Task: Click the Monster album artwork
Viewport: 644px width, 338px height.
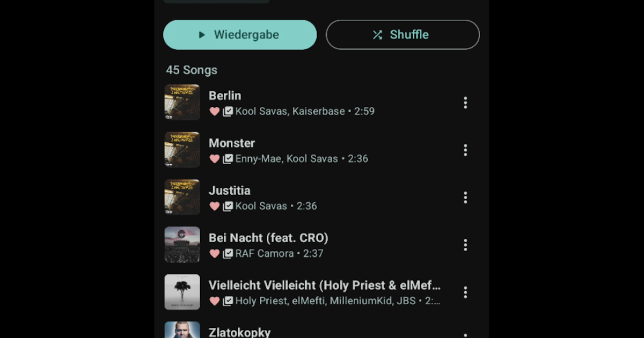Action: (182, 150)
